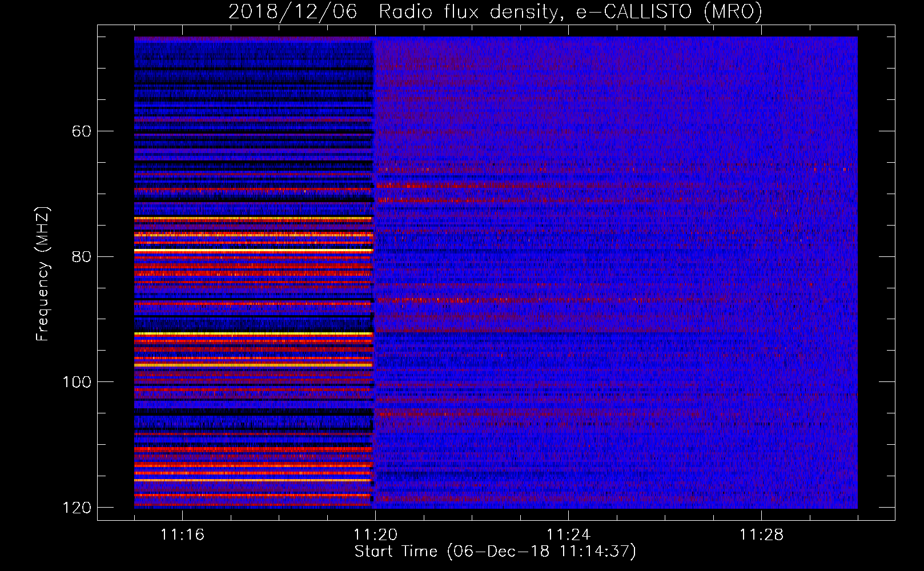
Task: Click the 120 frequency tick label
Action: point(77,508)
